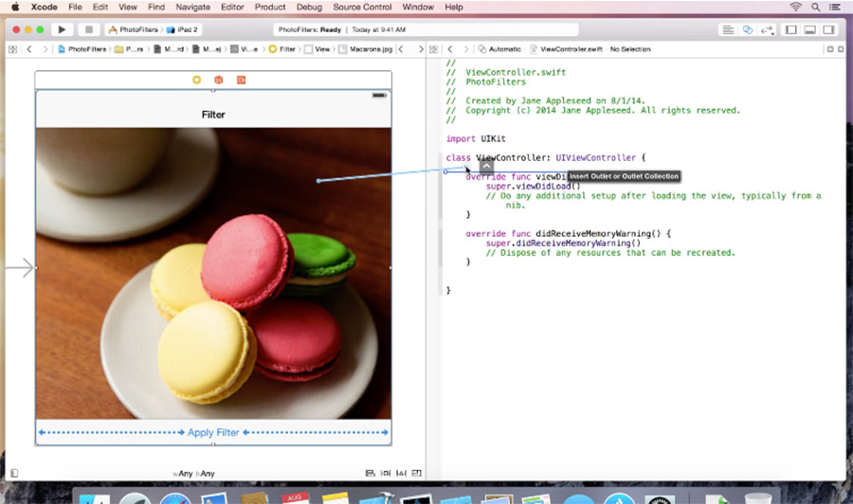Viewport: 853px width, 504px height.
Task: Click the didReceiveMemoryWarning function line
Action: tap(569, 234)
